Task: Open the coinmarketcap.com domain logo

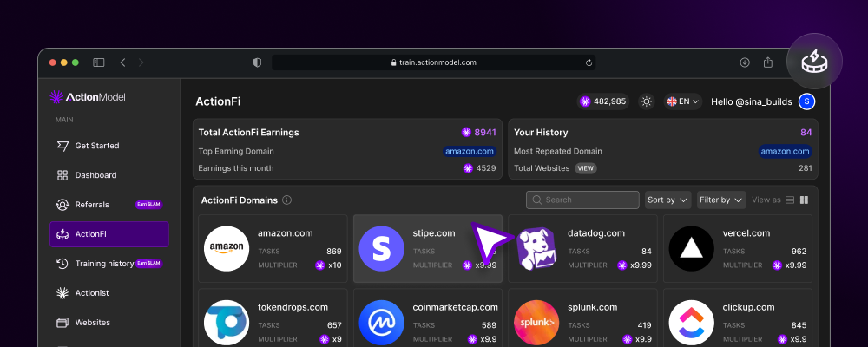Action: (x=381, y=323)
